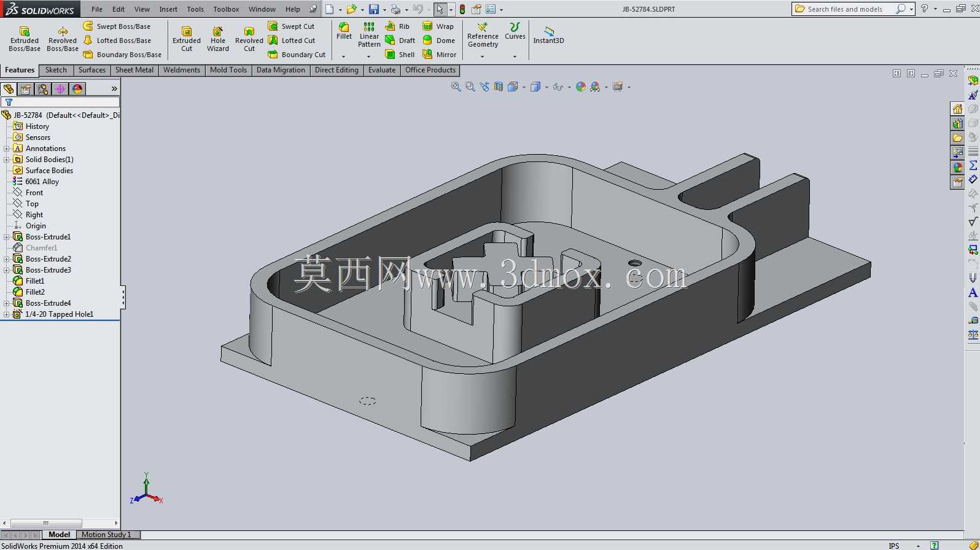
Task: Open the Design Library task pane tab
Action: [957, 123]
